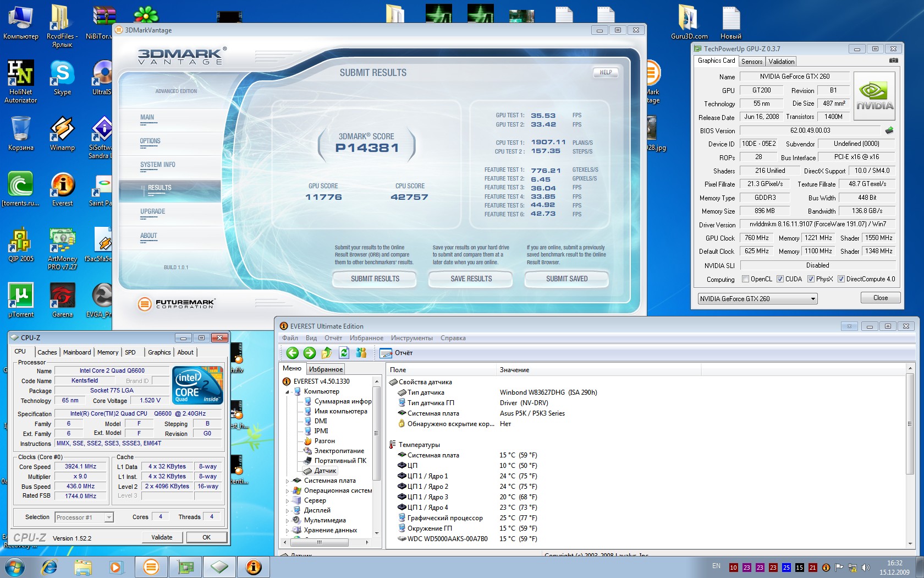Click the SAVE RESULTS button
The width and height of the screenshot is (924, 578).
(471, 279)
